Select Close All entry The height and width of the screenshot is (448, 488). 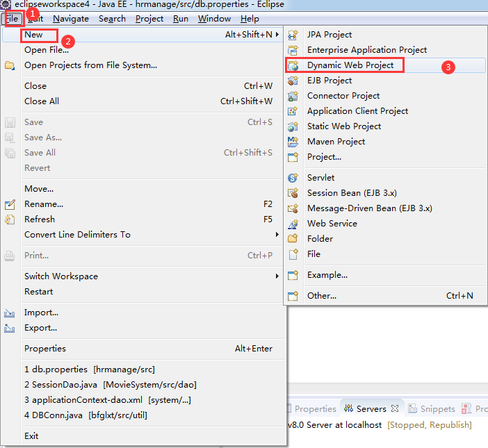coord(143,101)
